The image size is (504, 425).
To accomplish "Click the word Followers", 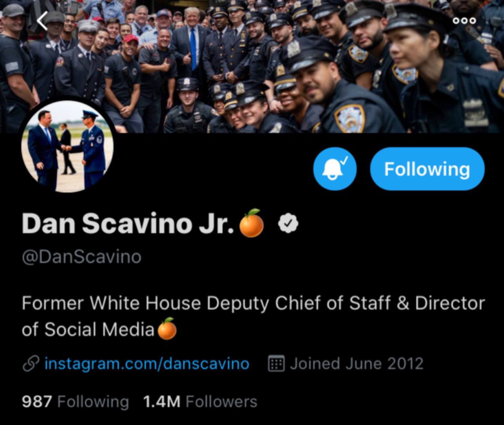I will click(221, 401).
